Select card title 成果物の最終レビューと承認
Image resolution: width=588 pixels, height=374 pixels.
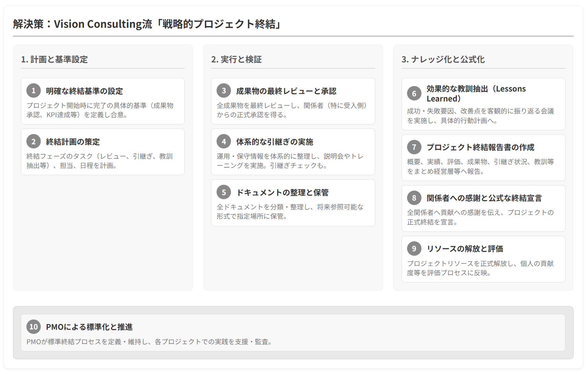(x=286, y=91)
